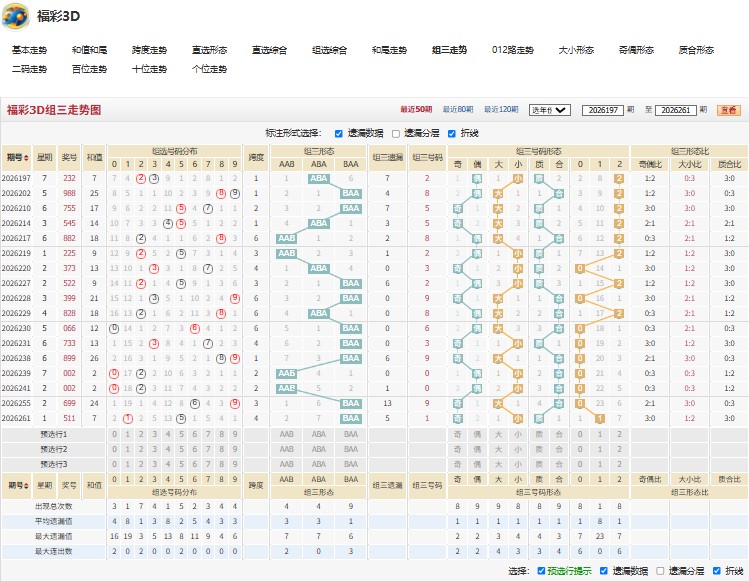Image resolution: width=749 pixels, height=581 pixels.
Task: Go to the 基本走势 chart
Action: [29, 50]
